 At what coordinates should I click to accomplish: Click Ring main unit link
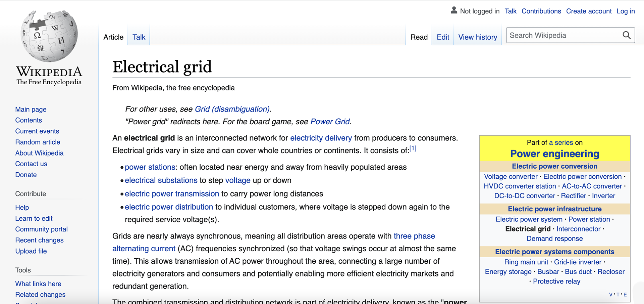click(526, 262)
